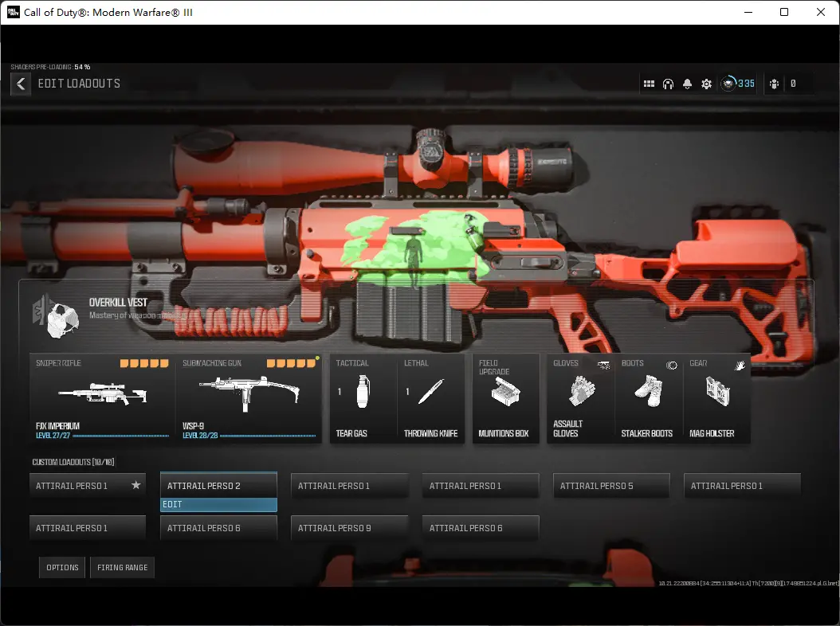Open player rank emblem showing 335
Screen dimensions: 840x626
(738, 84)
